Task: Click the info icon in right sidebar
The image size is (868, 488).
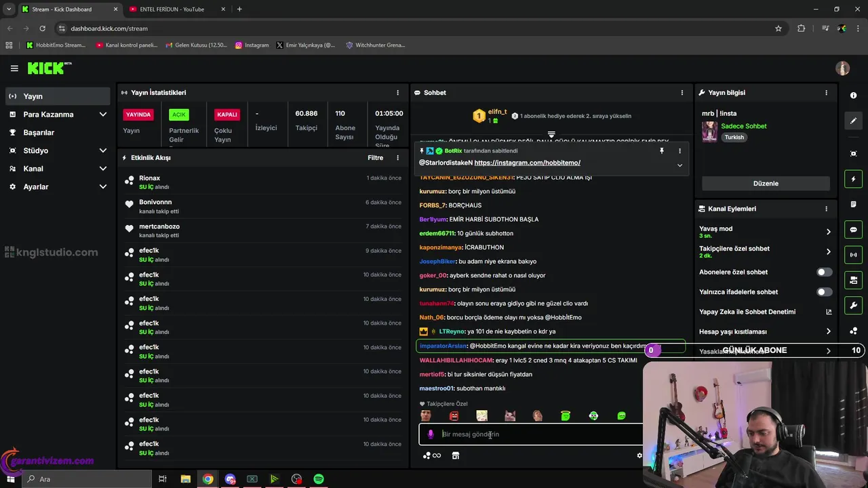Action: (x=853, y=96)
